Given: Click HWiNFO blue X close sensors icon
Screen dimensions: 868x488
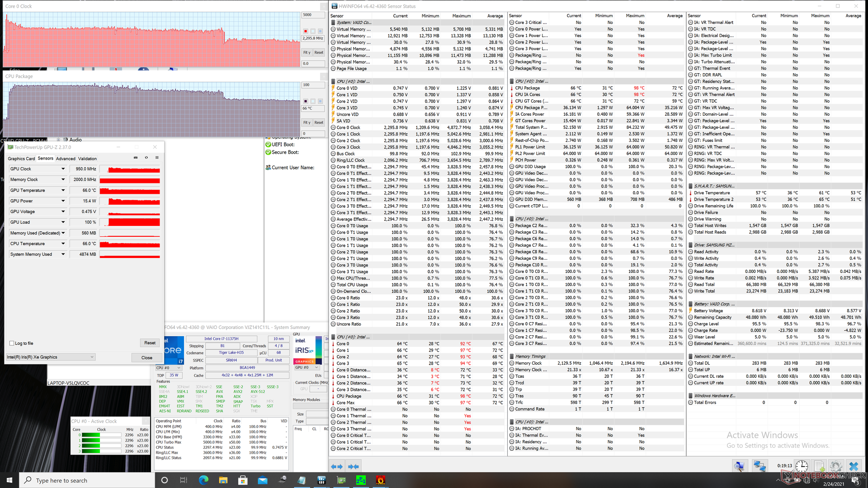Looking at the screenshot, I should (854, 466).
